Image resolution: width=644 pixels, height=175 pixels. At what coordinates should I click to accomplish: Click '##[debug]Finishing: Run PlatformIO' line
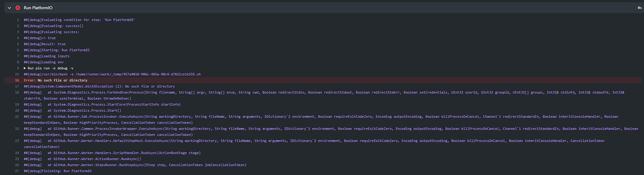(57, 171)
